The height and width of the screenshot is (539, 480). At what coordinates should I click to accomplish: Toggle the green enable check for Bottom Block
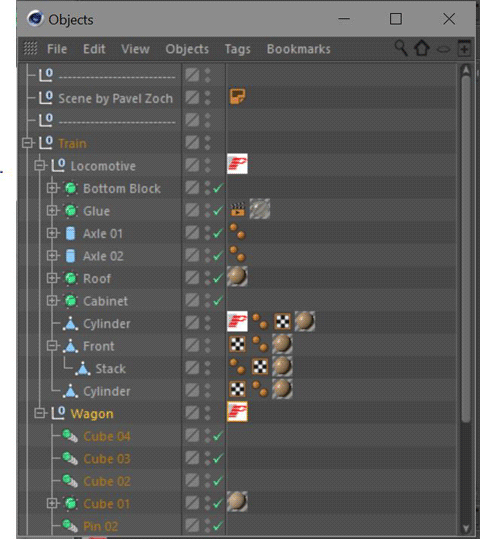[x=218, y=188]
